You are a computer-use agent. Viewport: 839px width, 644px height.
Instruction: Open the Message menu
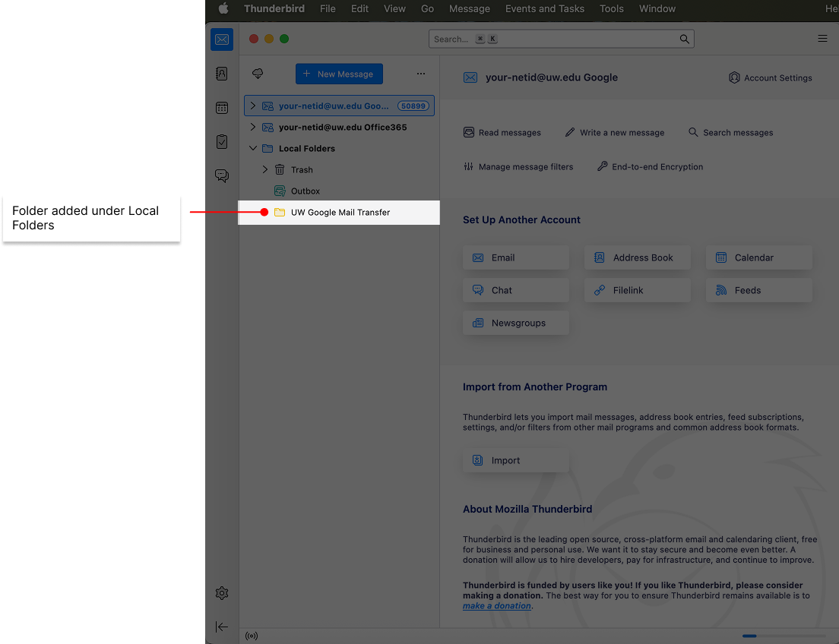point(469,9)
